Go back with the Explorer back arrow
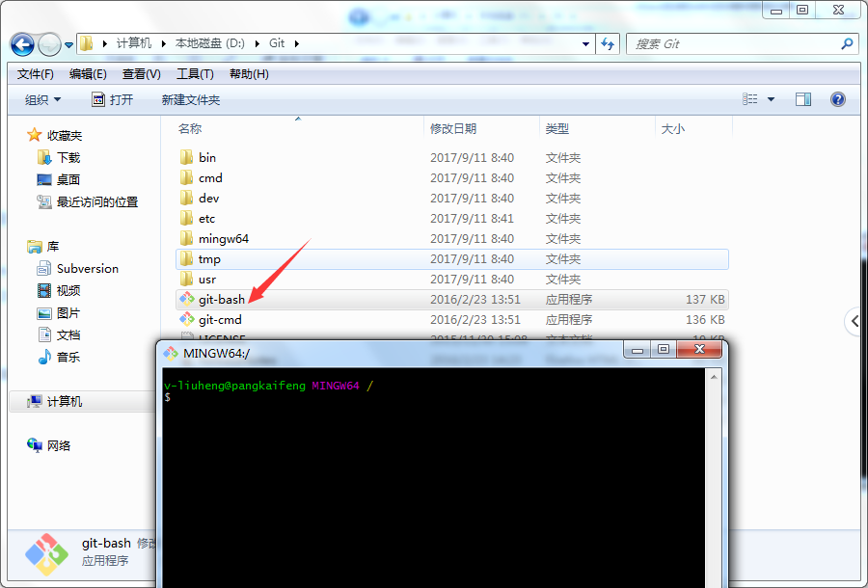 pos(23,44)
